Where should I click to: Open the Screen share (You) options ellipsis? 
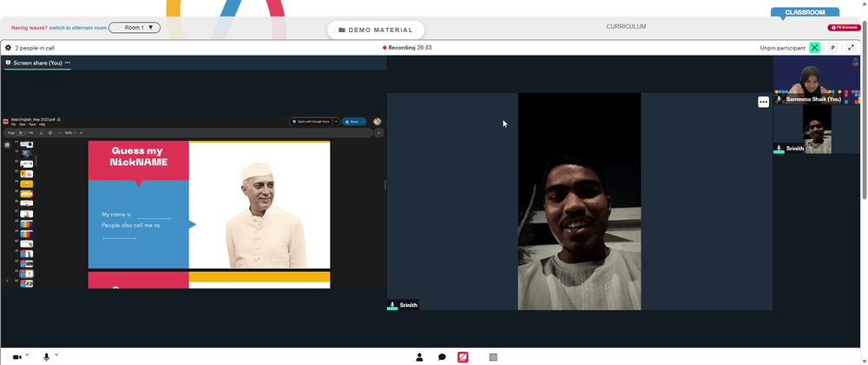coord(68,63)
